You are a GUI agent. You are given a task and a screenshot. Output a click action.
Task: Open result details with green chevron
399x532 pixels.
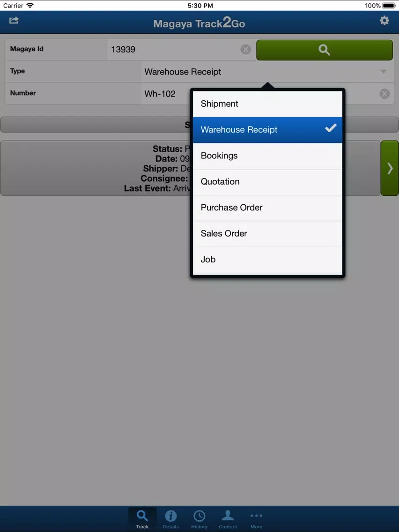(390, 168)
